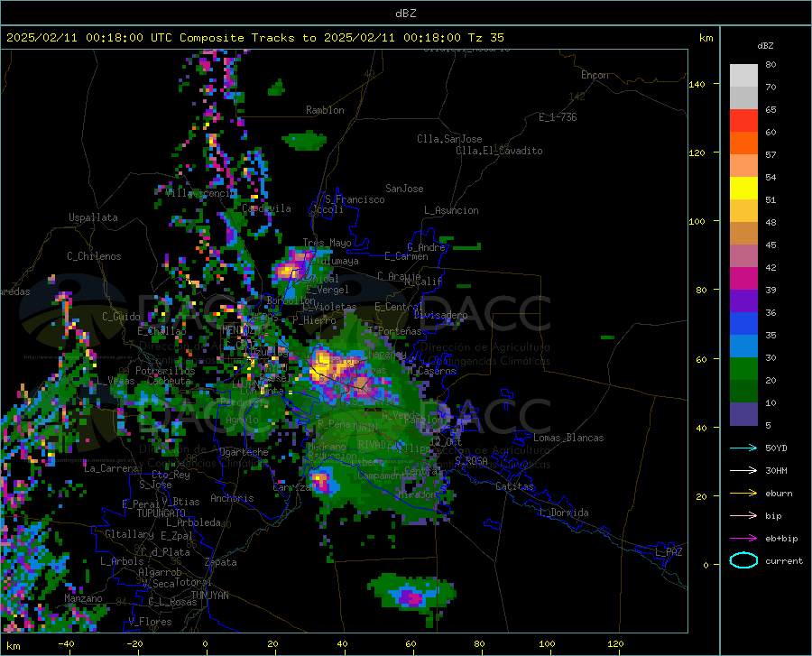Click the Clla.SanJose map label
The height and width of the screenshot is (656, 812).
pos(449,139)
